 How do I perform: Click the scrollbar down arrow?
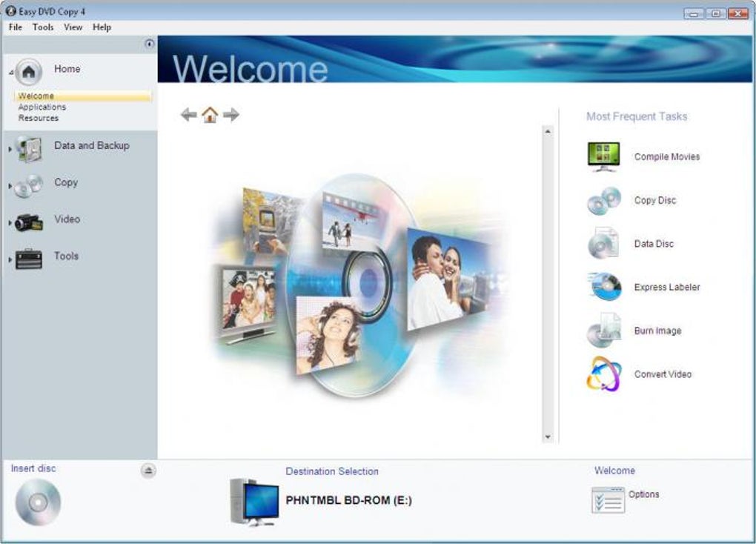pyautogui.click(x=548, y=437)
